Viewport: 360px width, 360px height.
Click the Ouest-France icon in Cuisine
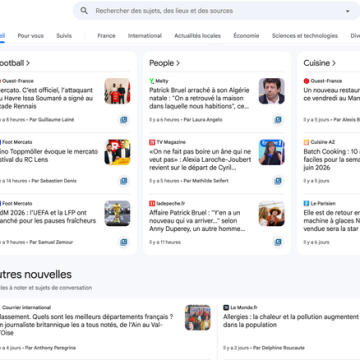306,81
